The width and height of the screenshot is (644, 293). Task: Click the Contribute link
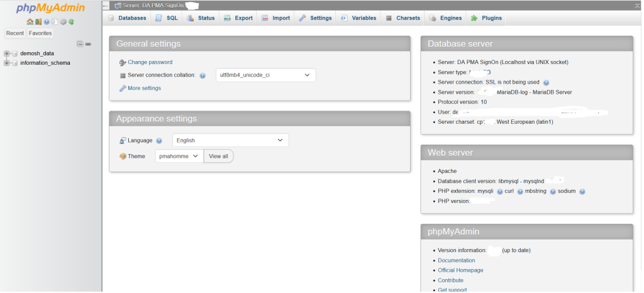tap(450, 280)
